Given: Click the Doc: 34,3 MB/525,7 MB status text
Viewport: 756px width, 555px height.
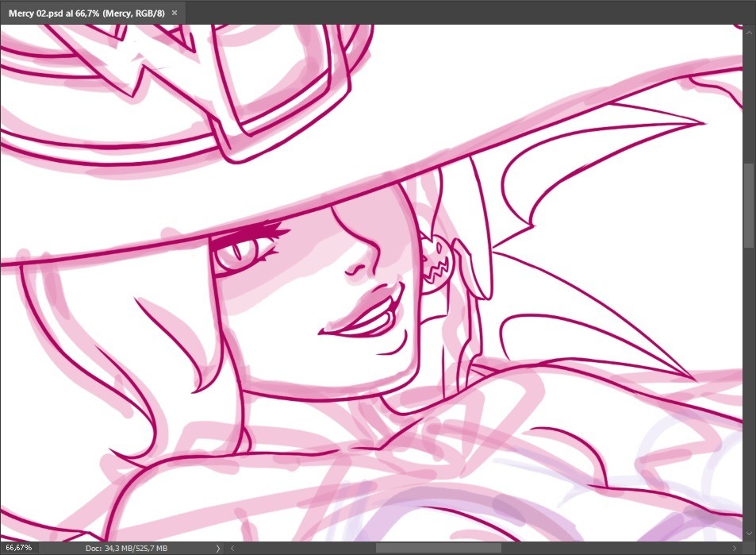Looking at the screenshot, I should point(126,548).
